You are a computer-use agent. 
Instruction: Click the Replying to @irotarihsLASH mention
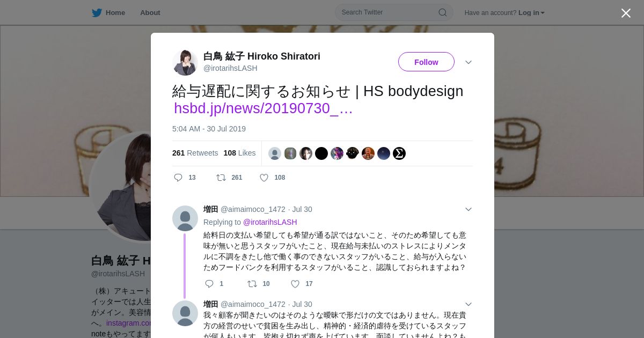270,222
